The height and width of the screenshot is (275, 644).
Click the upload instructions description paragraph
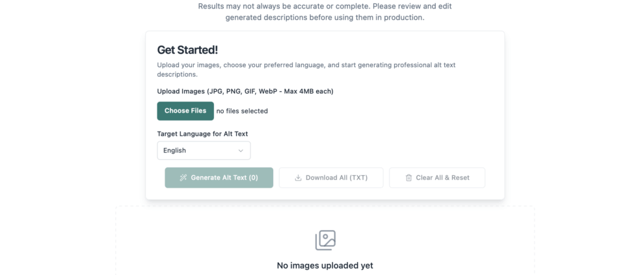tap(306, 70)
